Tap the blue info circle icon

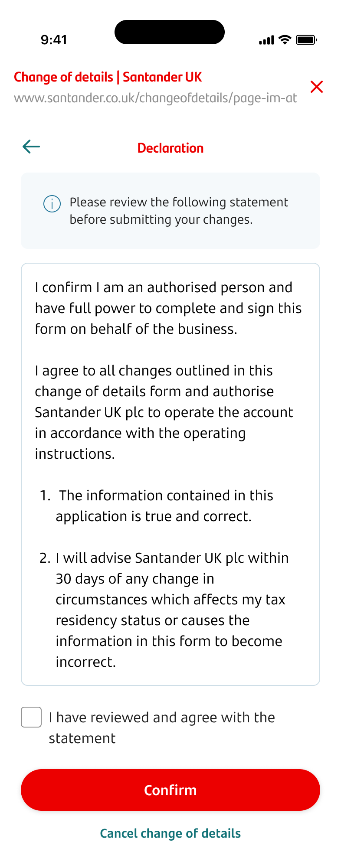point(52,204)
